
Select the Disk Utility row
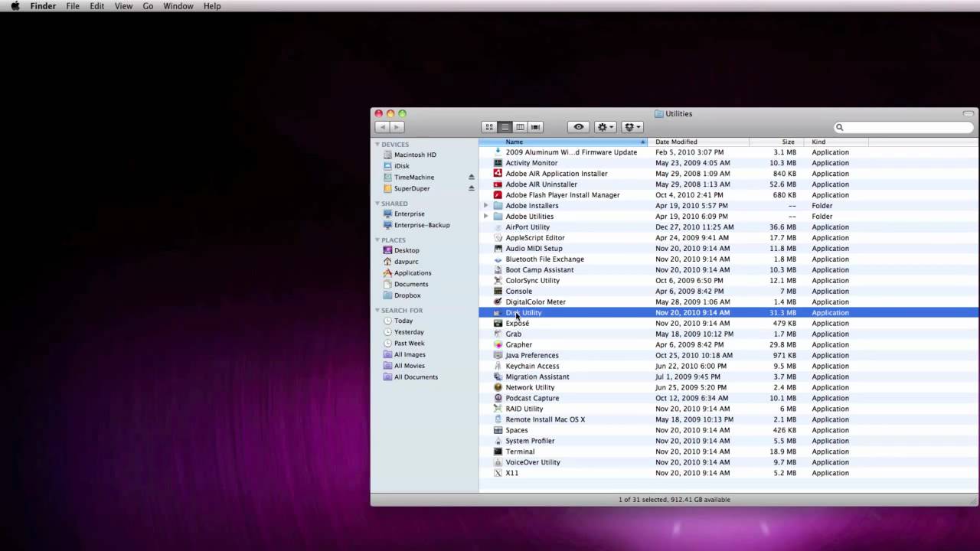tap(729, 313)
